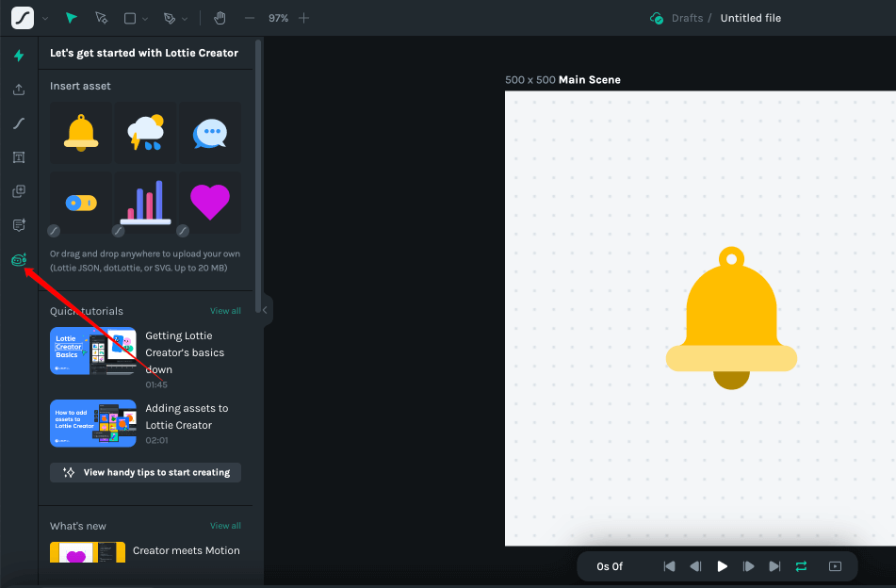Select the Hand pan tool
The height and width of the screenshot is (588, 896).
tap(220, 18)
